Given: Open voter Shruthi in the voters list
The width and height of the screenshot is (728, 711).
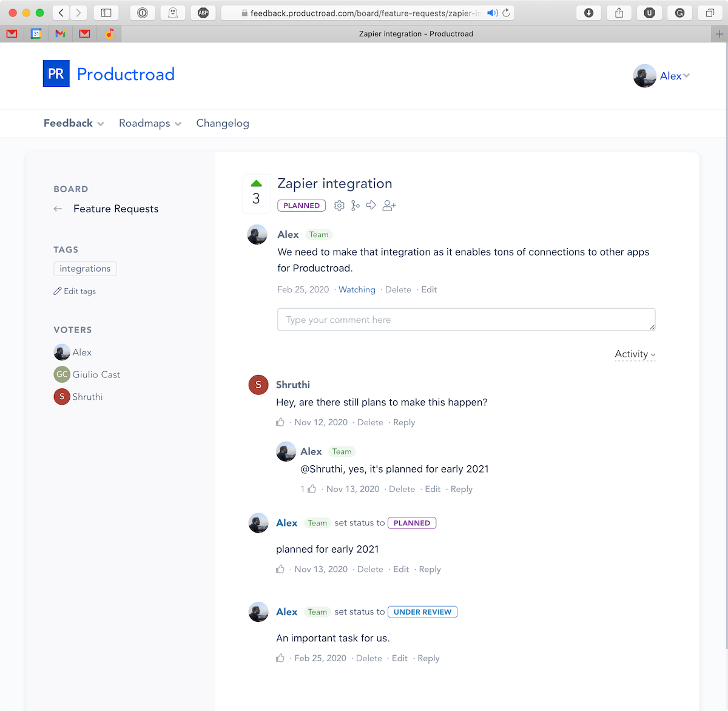Looking at the screenshot, I should [x=79, y=397].
